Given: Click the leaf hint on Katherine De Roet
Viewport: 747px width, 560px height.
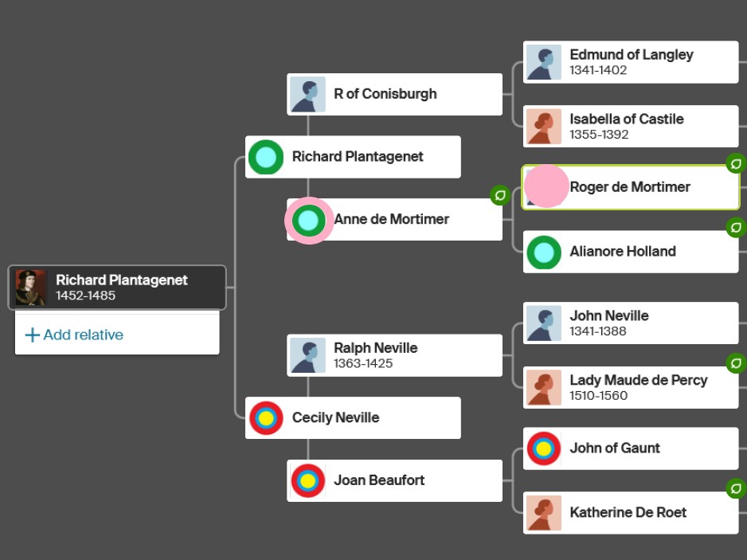Looking at the screenshot, I should point(735,488).
